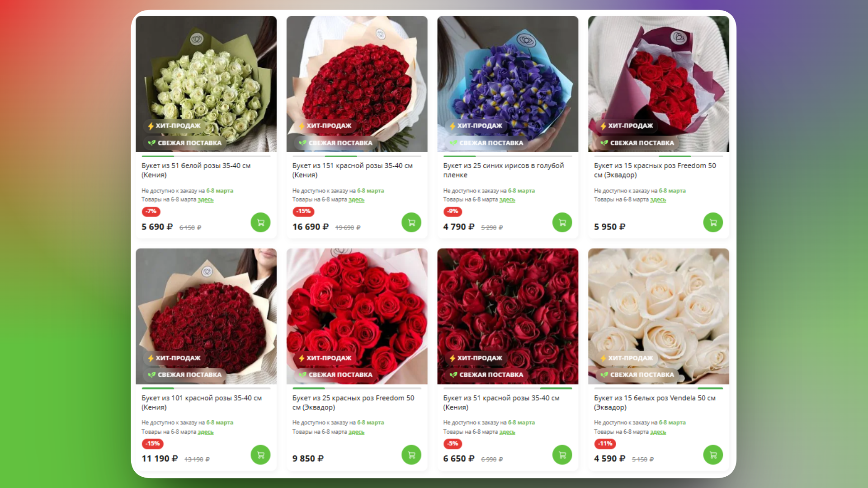868x488 pixels.
Task: Click -15% discount badge on 101 roses
Action: coord(153,444)
